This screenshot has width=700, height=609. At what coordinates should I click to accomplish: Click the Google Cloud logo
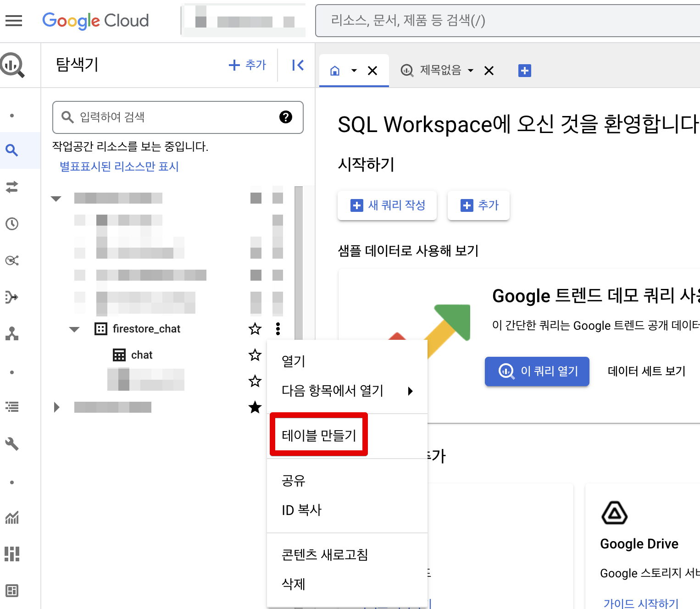[95, 21]
